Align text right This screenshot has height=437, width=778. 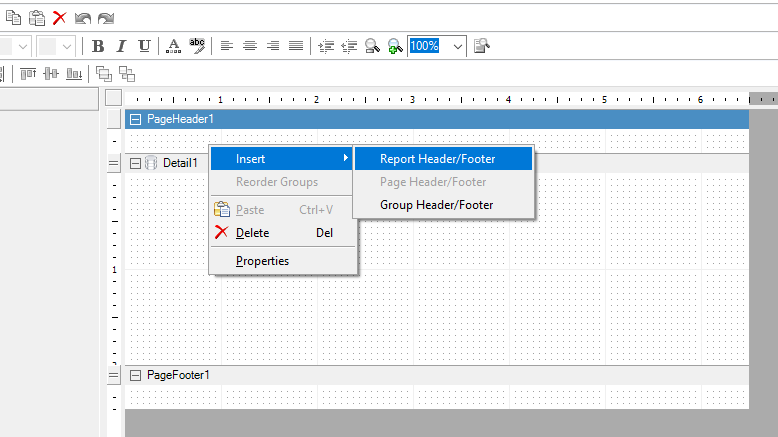coord(273,46)
